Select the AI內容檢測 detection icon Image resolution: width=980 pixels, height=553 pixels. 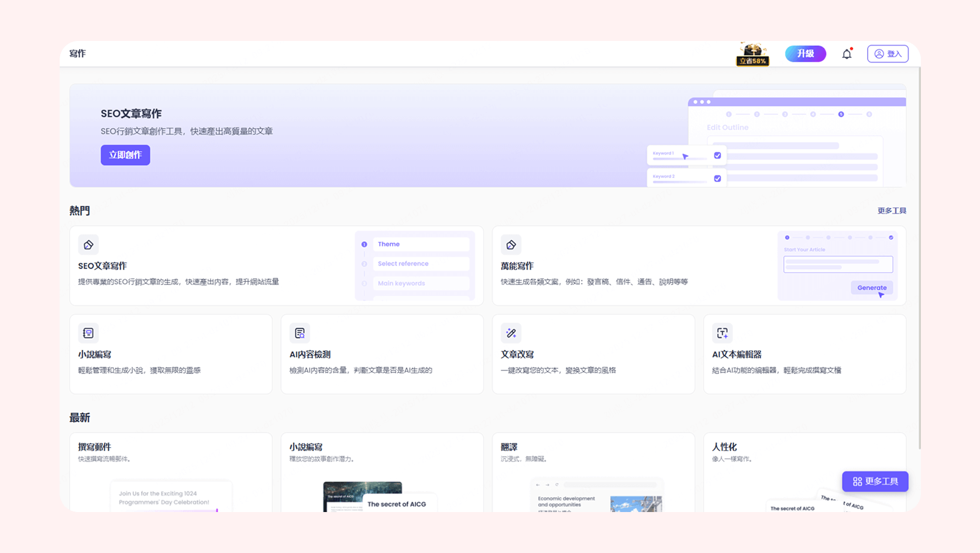(x=300, y=332)
